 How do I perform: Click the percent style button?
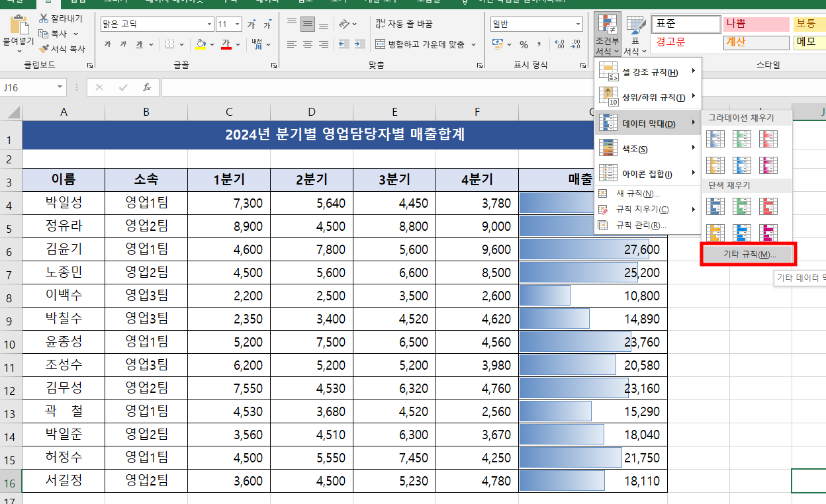524,44
